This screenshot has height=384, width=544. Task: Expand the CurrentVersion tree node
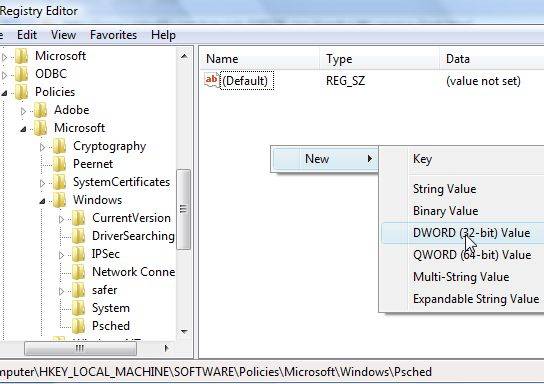point(61,219)
